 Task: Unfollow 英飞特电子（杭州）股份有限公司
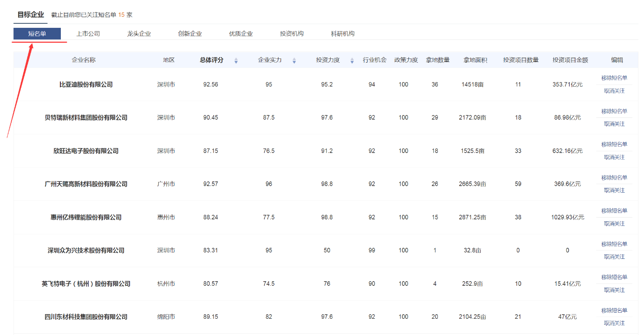tap(614, 290)
